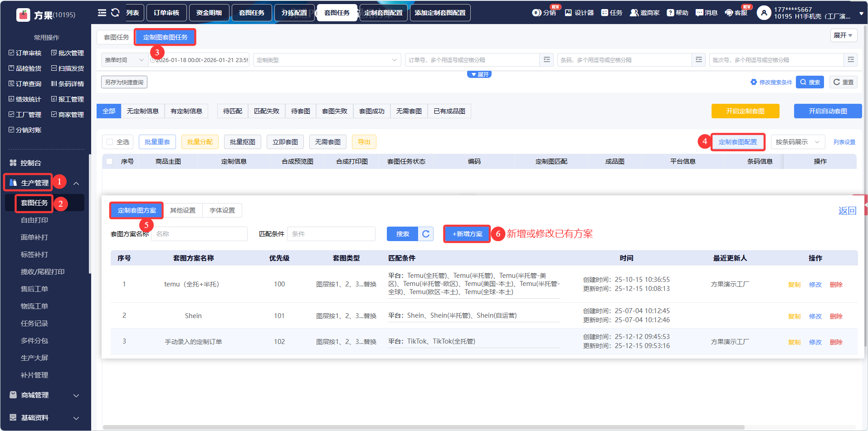The width and height of the screenshot is (868, 431).
Task: Click the 套图方案名称 input field
Action: [199, 234]
